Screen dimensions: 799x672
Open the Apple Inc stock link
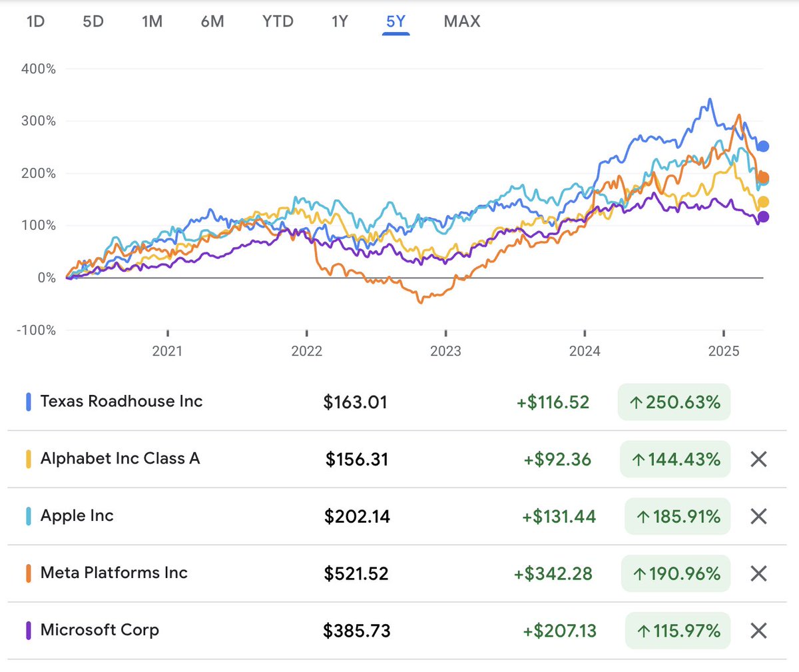(x=77, y=516)
